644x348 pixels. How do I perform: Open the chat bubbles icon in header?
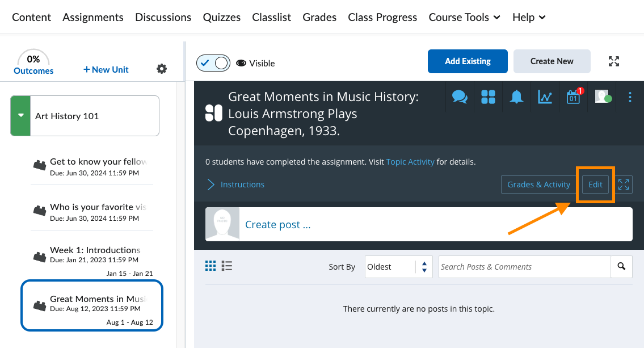(x=460, y=97)
